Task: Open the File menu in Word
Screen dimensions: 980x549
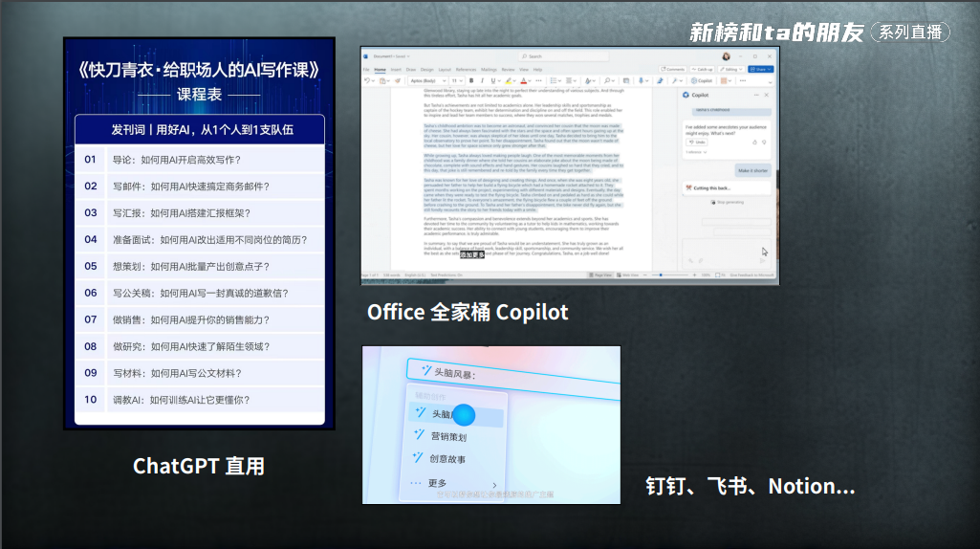Action: (x=366, y=70)
